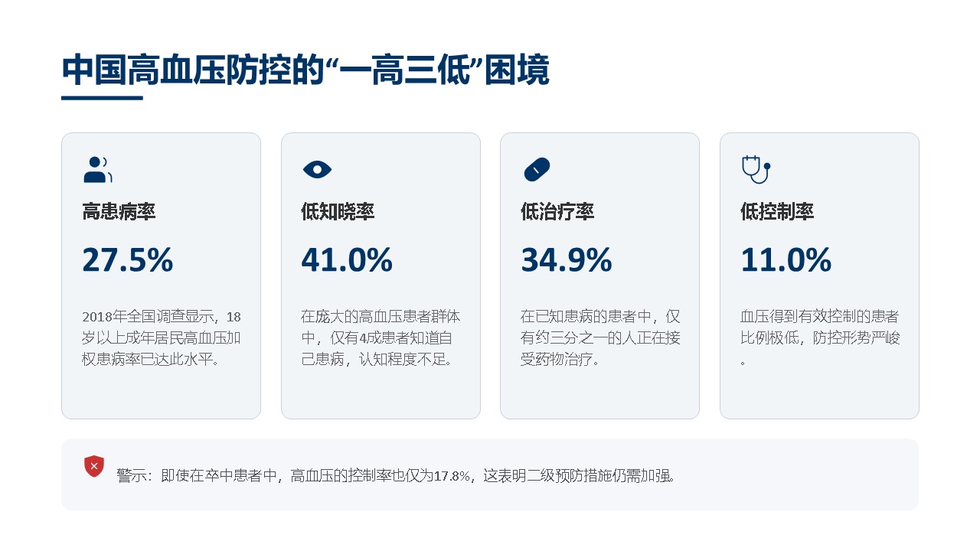Screen dimensions: 980x551
Task: Select the 高患病率 heading
Action: coord(119,212)
